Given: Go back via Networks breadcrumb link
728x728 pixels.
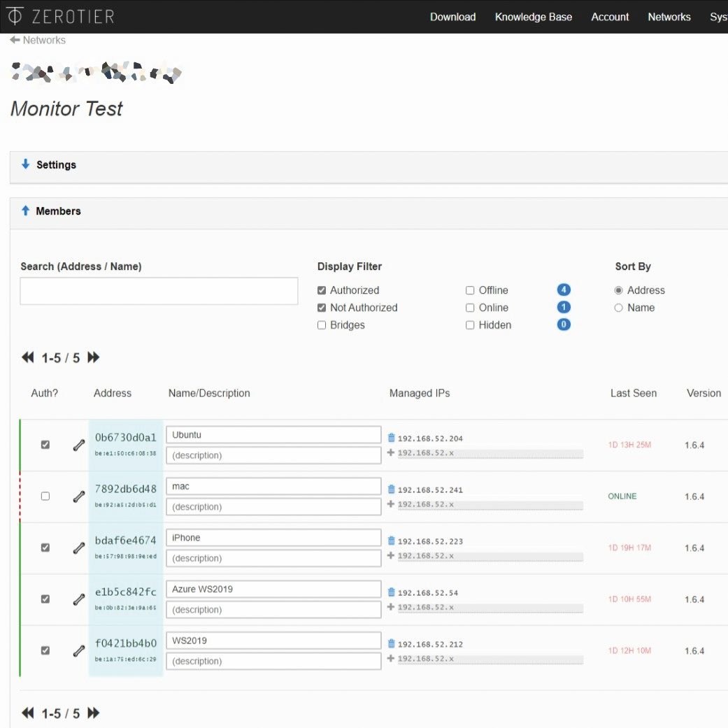Looking at the screenshot, I should point(44,40).
